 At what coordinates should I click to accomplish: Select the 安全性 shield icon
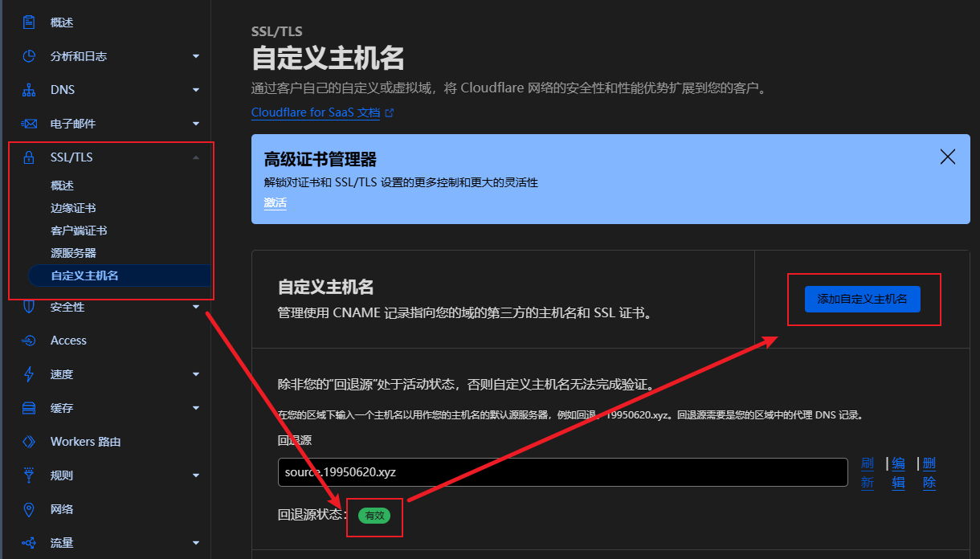(29, 306)
